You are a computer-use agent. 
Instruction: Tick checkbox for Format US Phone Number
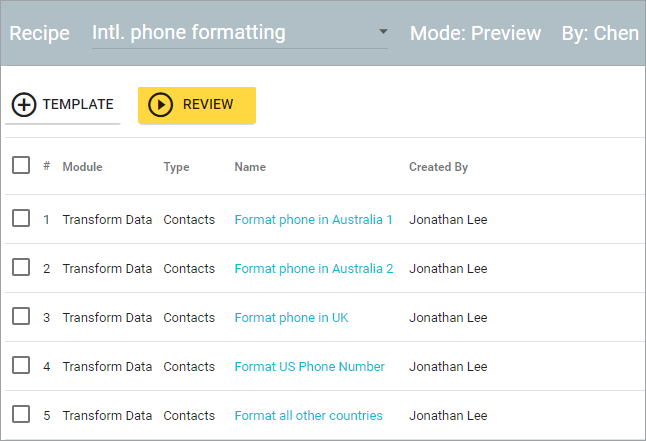click(x=21, y=365)
